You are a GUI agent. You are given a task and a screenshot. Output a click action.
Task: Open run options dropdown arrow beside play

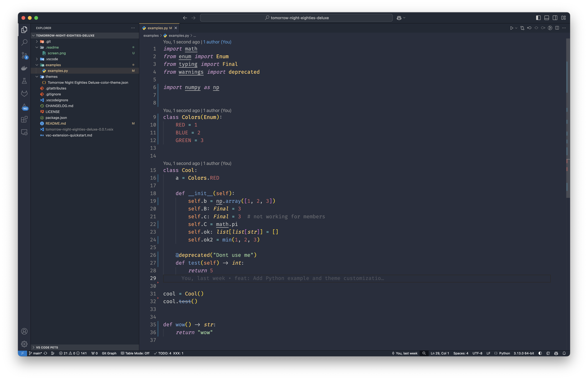[x=516, y=28]
